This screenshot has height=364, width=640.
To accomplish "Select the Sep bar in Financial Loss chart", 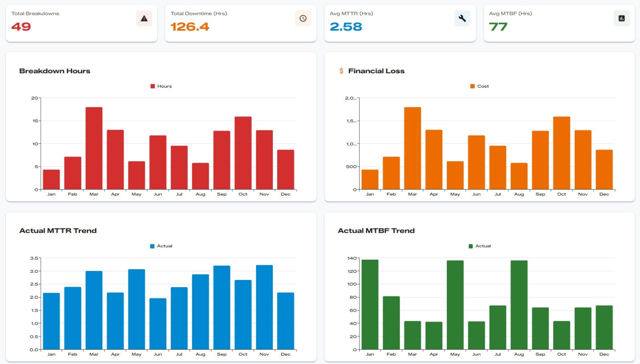I will point(540,160).
